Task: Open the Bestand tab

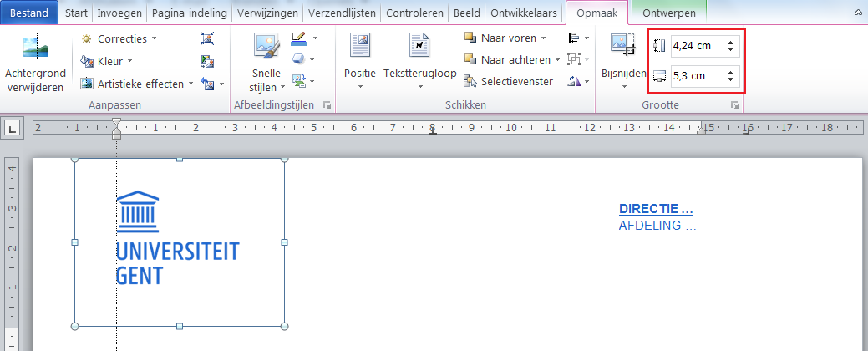Action: point(28,13)
